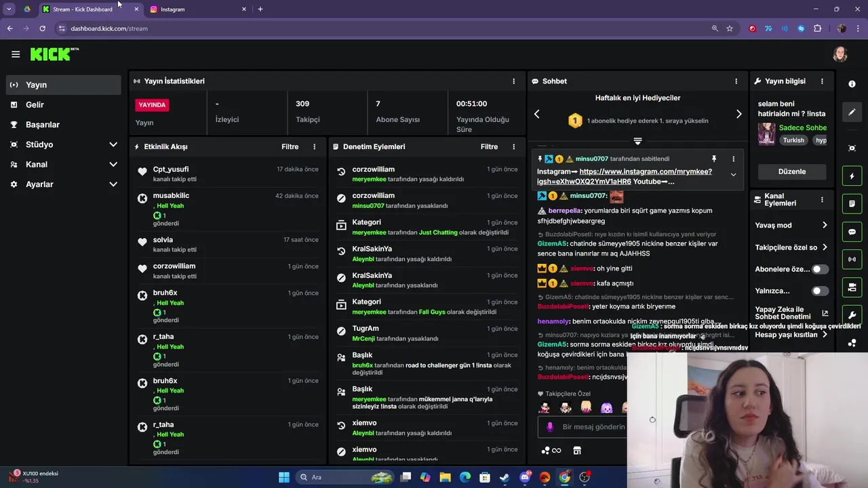Toggle the lightning bolt panel icon

pos(852,176)
